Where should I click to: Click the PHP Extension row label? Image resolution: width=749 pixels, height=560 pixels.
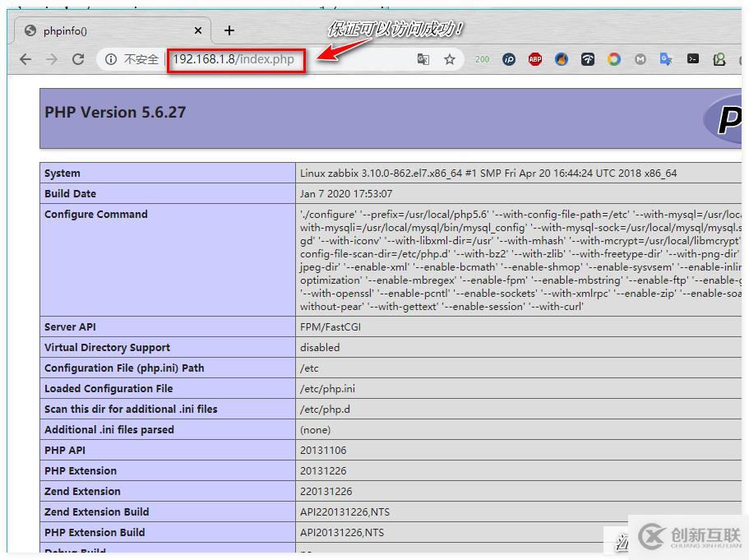click(81, 470)
